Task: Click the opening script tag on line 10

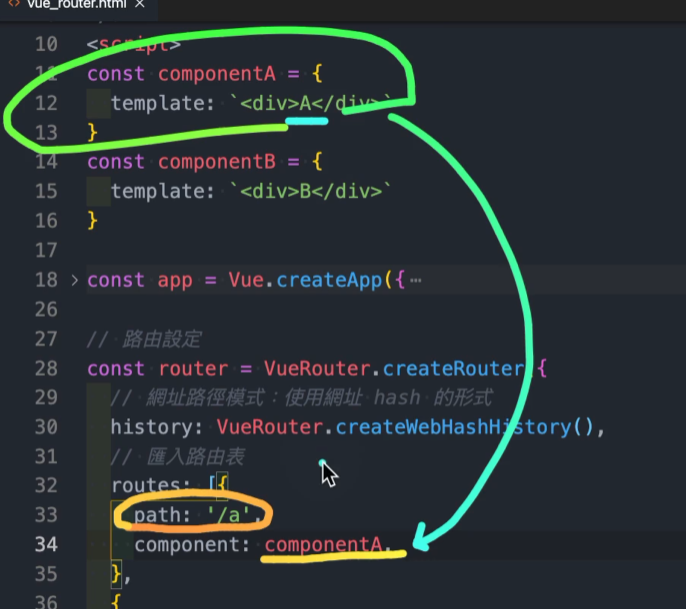Action: 134,44
